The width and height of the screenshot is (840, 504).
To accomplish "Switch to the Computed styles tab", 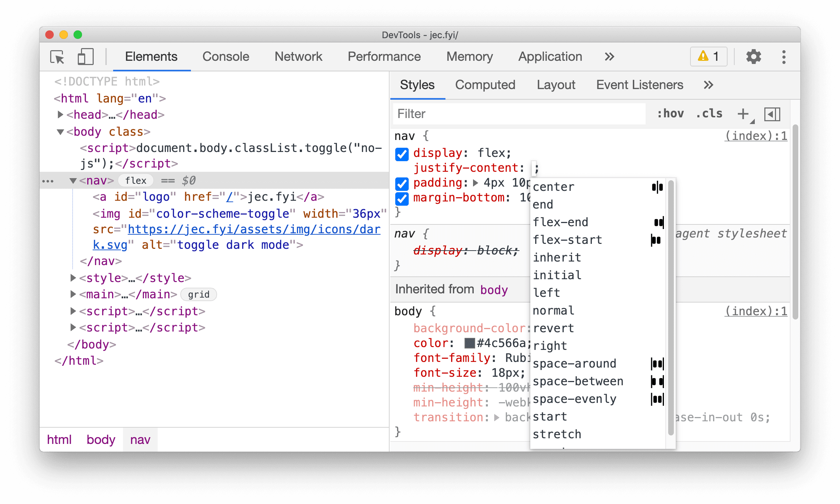I will [486, 84].
